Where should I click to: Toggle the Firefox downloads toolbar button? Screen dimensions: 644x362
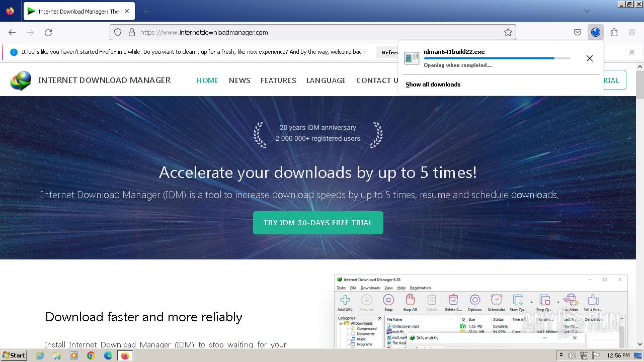pos(596,32)
